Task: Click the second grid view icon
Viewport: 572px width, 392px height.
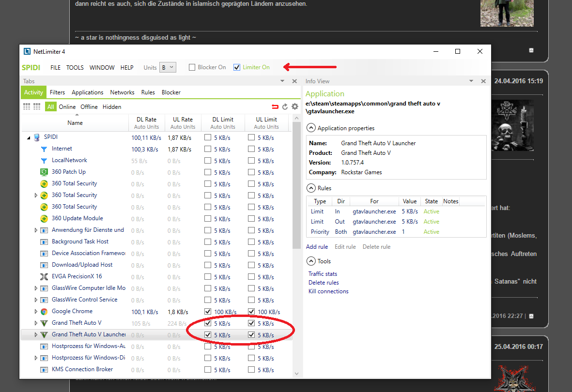Action: click(37, 107)
